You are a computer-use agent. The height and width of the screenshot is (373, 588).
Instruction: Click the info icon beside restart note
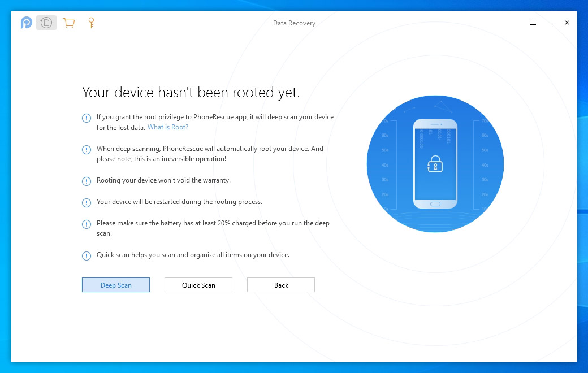click(x=87, y=203)
